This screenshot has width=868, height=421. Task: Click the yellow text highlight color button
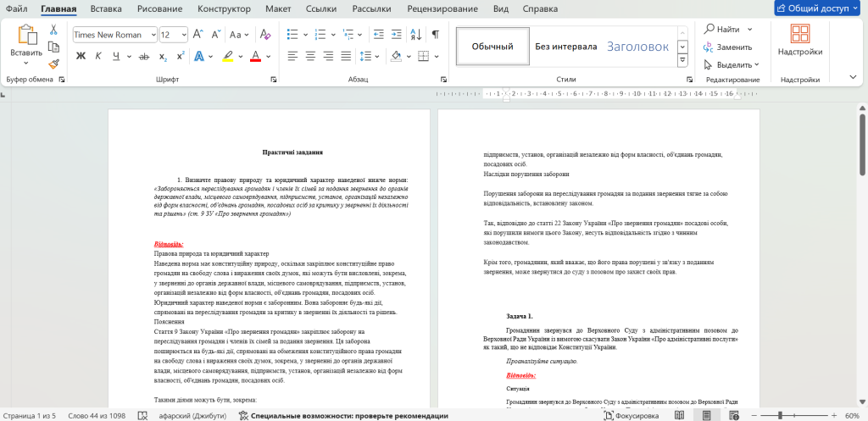pos(226,57)
